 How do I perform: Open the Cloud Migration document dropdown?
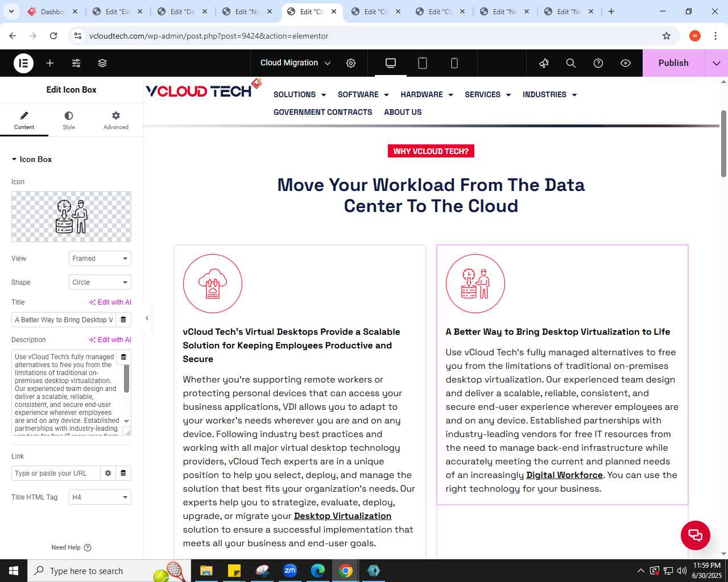295,63
